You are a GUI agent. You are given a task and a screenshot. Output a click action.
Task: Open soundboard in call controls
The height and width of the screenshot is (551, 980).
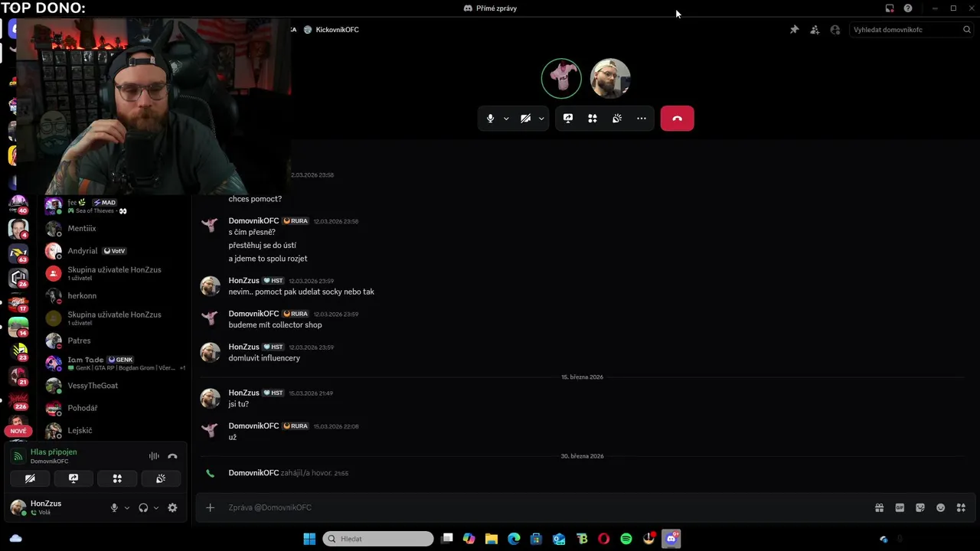coord(617,119)
